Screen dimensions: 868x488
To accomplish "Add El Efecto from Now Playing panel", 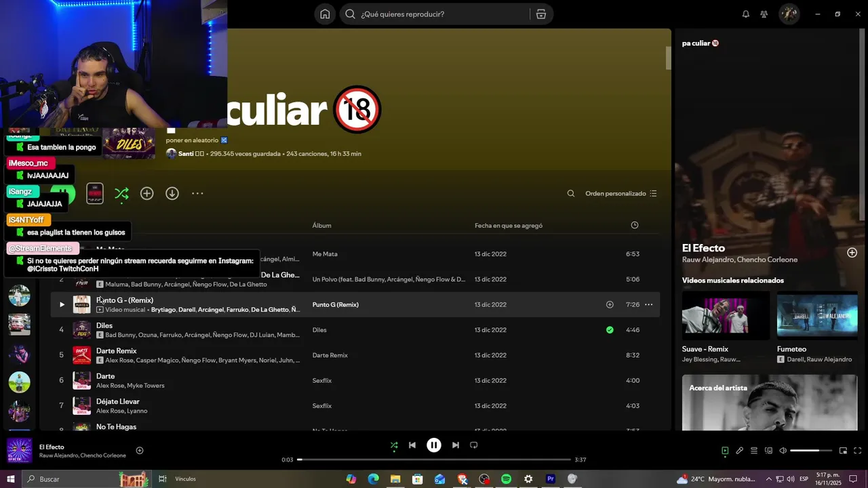I will click(852, 253).
